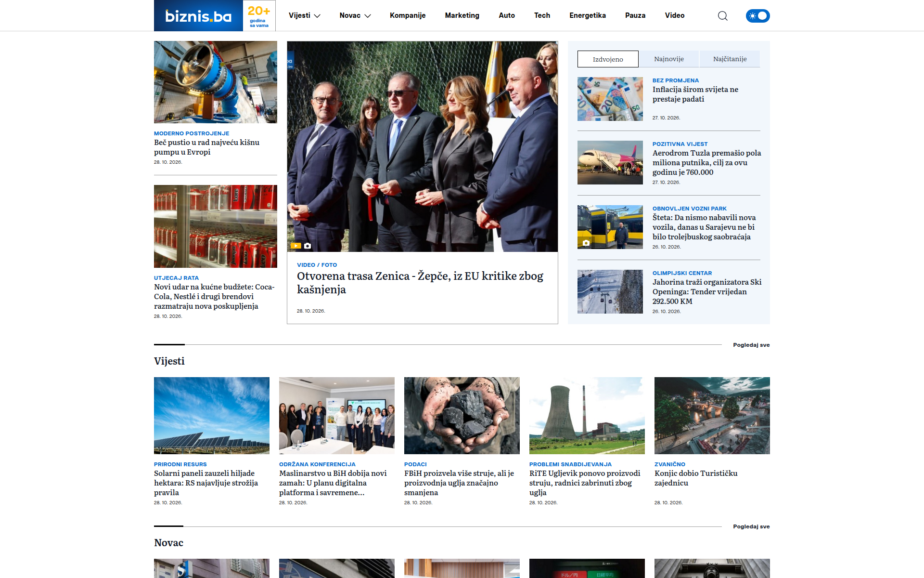
Task: Open the cooling tower power plant thumbnail
Action: coord(587,416)
